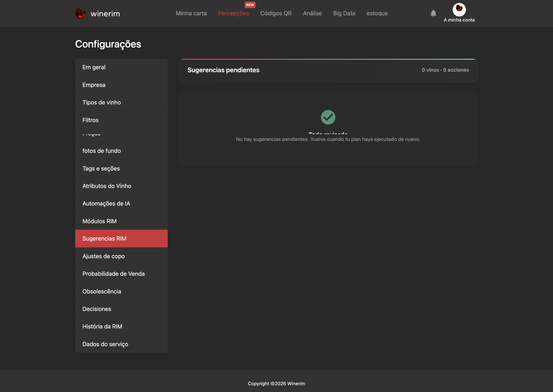Open Obsolescência settings section
This screenshot has width=553, height=392.
(x=121, y=291)
